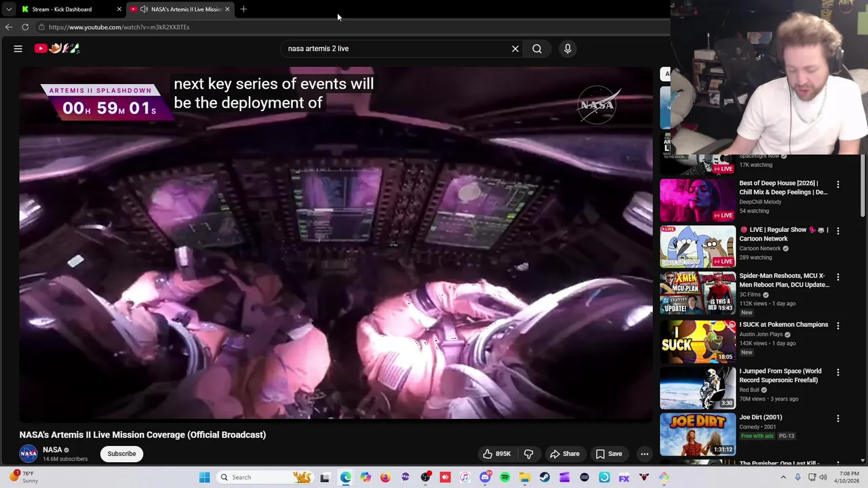Click the NASA's Artemis II video title
The width and height of the screenshot is (868, 488).
tap(142, 435)
